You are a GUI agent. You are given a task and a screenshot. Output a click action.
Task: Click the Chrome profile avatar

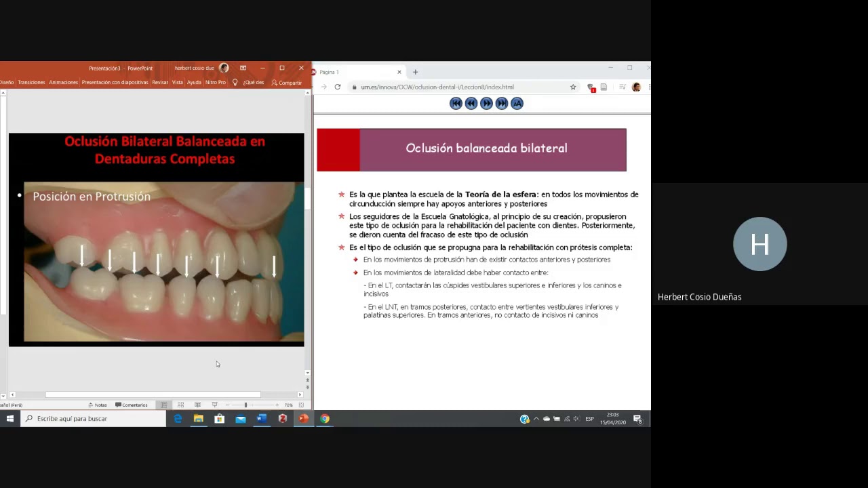(636, 87)
